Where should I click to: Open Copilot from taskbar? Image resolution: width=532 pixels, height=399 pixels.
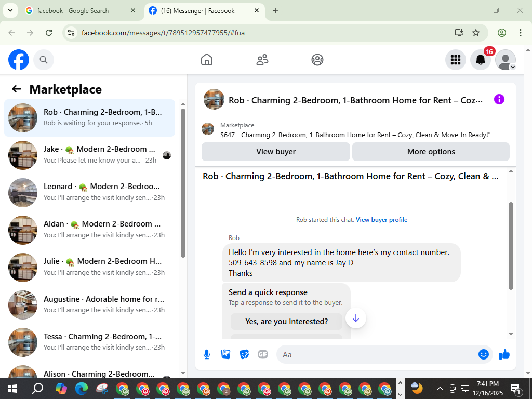(x=61, y=389)
